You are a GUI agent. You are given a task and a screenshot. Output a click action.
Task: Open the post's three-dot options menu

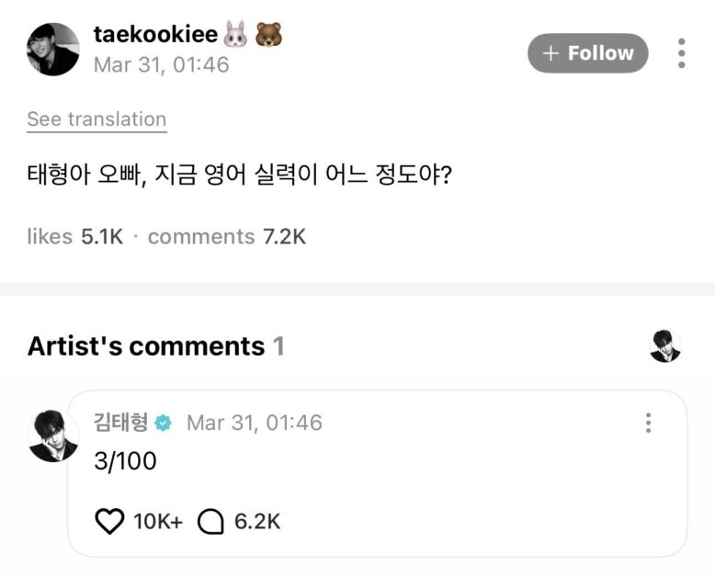click(x=681, y=53)
